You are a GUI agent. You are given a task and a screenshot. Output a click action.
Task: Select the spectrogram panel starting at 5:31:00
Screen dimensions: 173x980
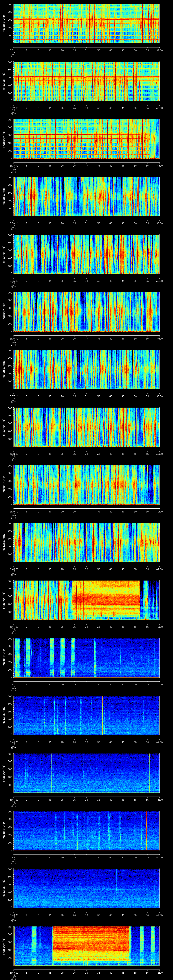(x=86, y=24)
